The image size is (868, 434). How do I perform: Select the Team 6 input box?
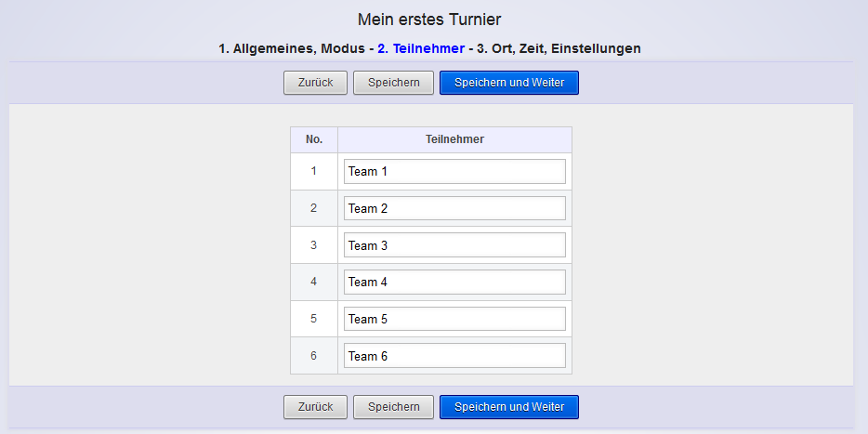point(454,356)
